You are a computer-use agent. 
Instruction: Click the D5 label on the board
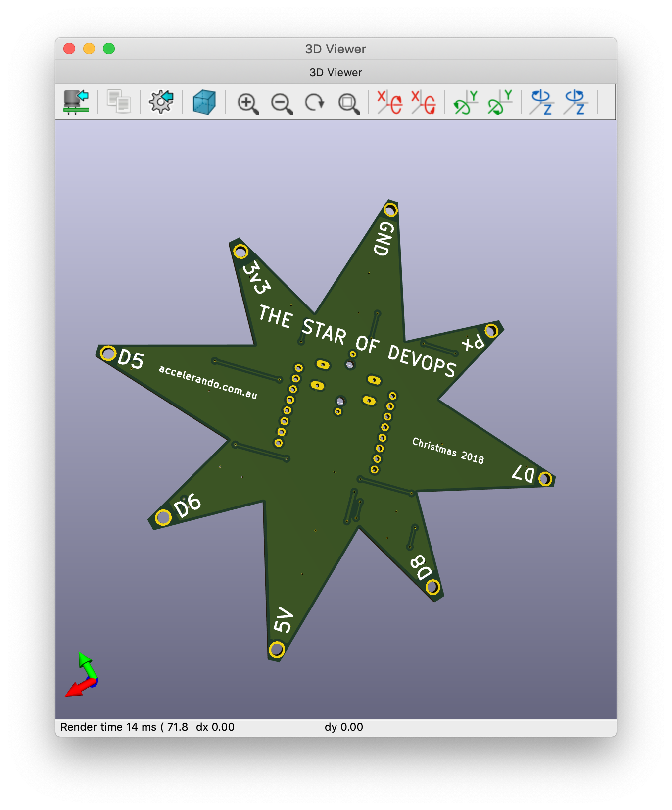tap(131, 359)
